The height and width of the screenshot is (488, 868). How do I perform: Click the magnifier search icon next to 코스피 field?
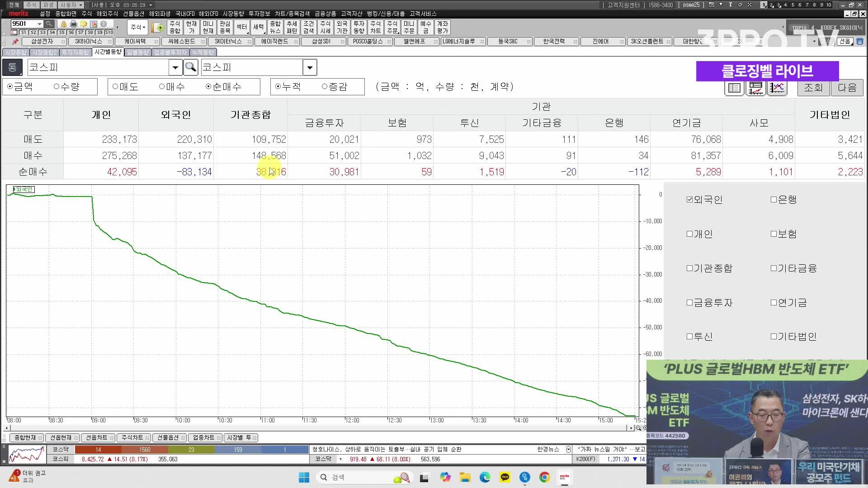[x=191, y=67]
